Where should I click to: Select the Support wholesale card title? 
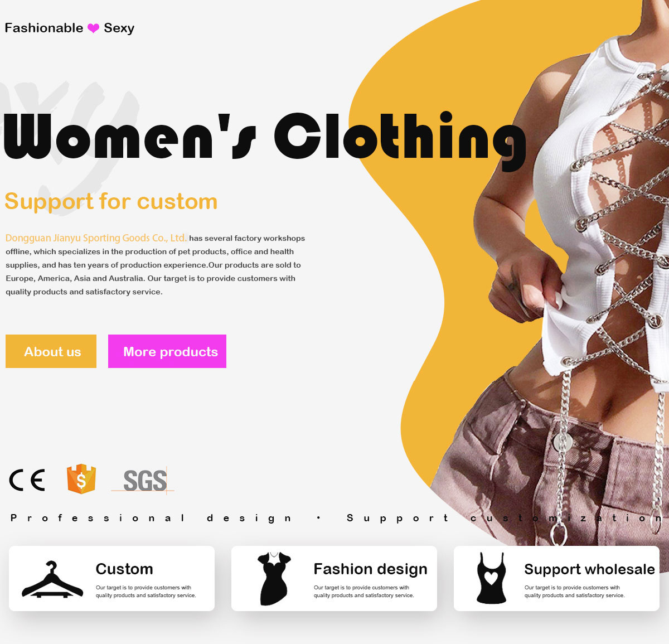(589, 569)
